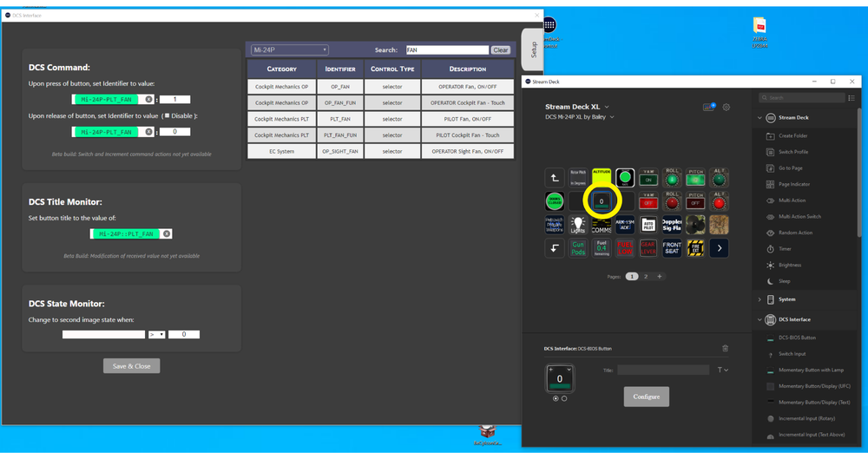The image size is (868, 459).
Task: Toggle the action list view icon
Action: pyautogui.click(x=852, y=98)
